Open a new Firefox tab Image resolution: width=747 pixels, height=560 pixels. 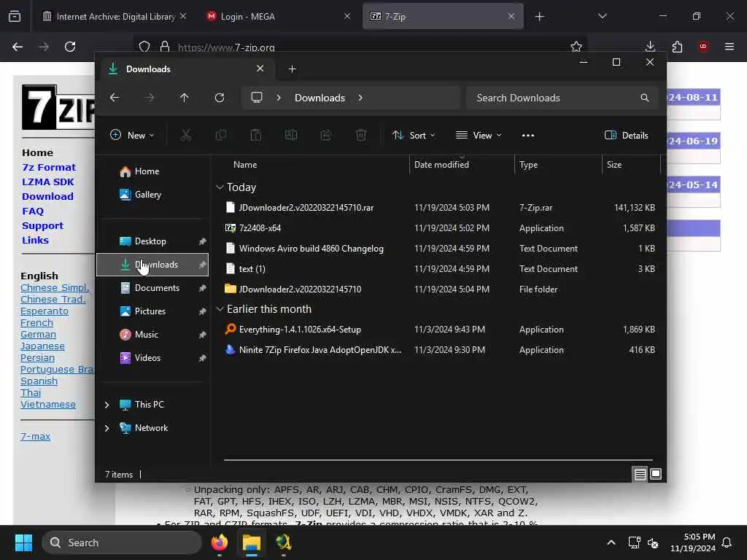coord(539,17)
